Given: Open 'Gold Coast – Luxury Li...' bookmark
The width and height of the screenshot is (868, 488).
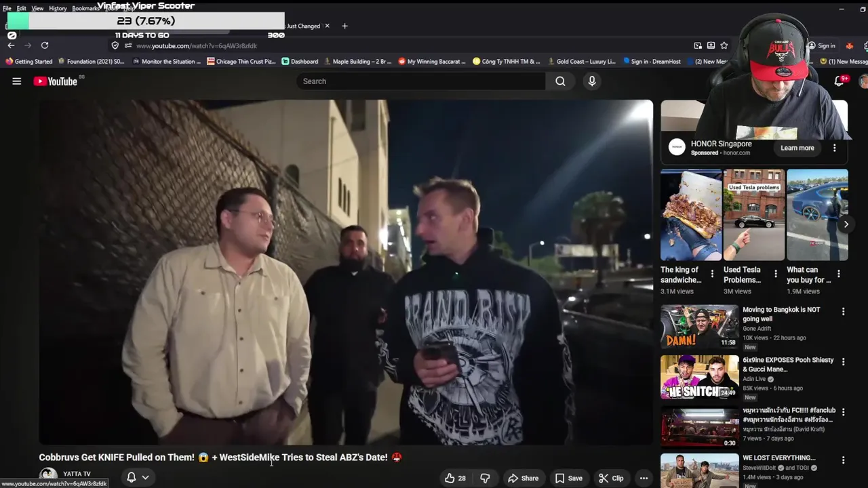Looking at the screenshot, I should (x=582, y=61).
